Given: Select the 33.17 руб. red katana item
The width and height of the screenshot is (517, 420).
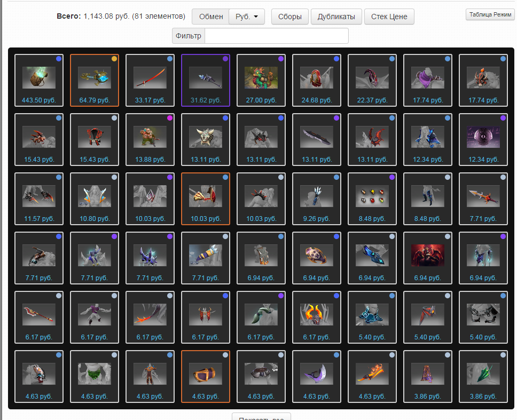Looking at the screenshot, I should pos(150,81).
